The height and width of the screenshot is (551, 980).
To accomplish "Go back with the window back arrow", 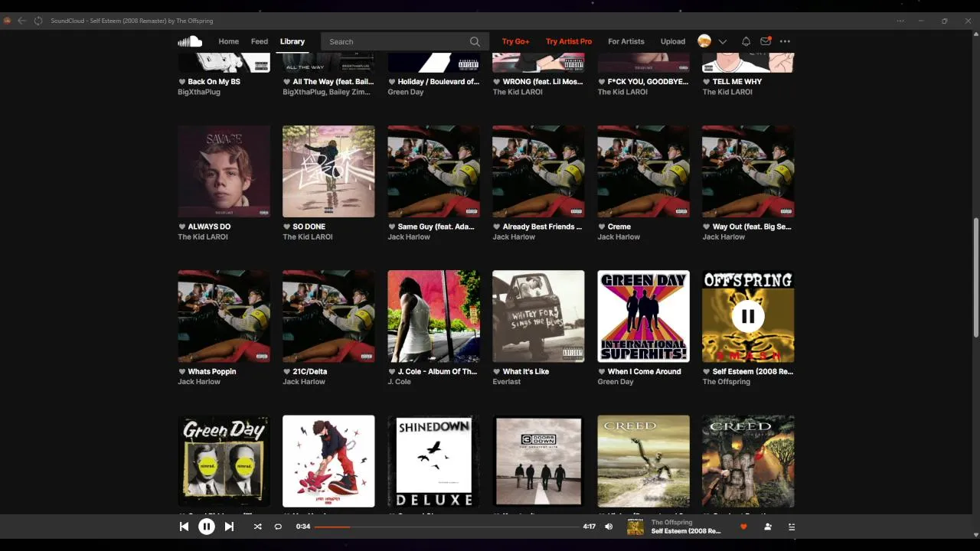I will (x=21, y=21).
